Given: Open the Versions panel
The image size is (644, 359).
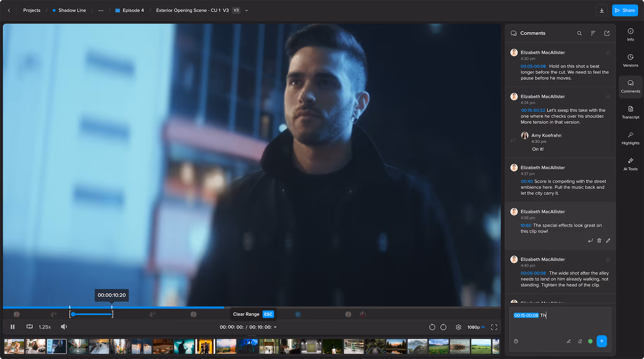Looking at the screenshot, I should click(x=631, y=60).
